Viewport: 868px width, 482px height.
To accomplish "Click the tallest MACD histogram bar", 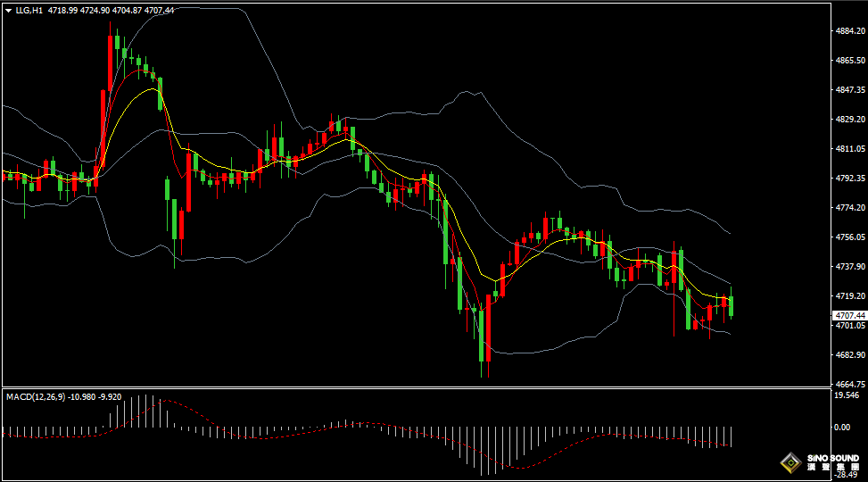I will click(145, 412).
